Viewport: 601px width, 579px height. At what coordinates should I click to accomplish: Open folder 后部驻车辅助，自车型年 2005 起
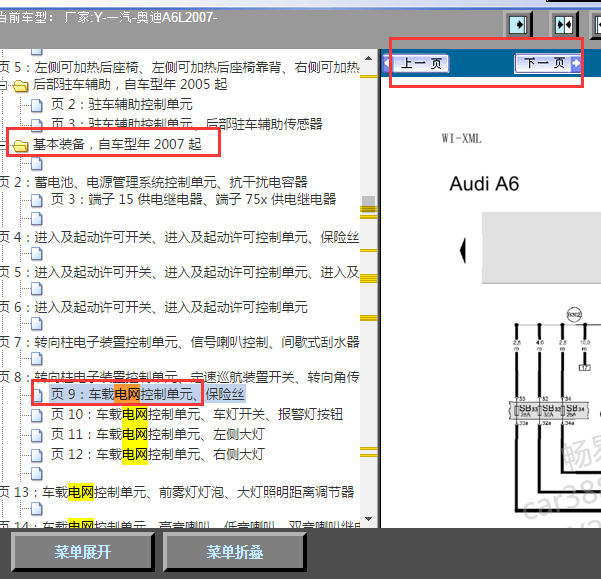130,84
